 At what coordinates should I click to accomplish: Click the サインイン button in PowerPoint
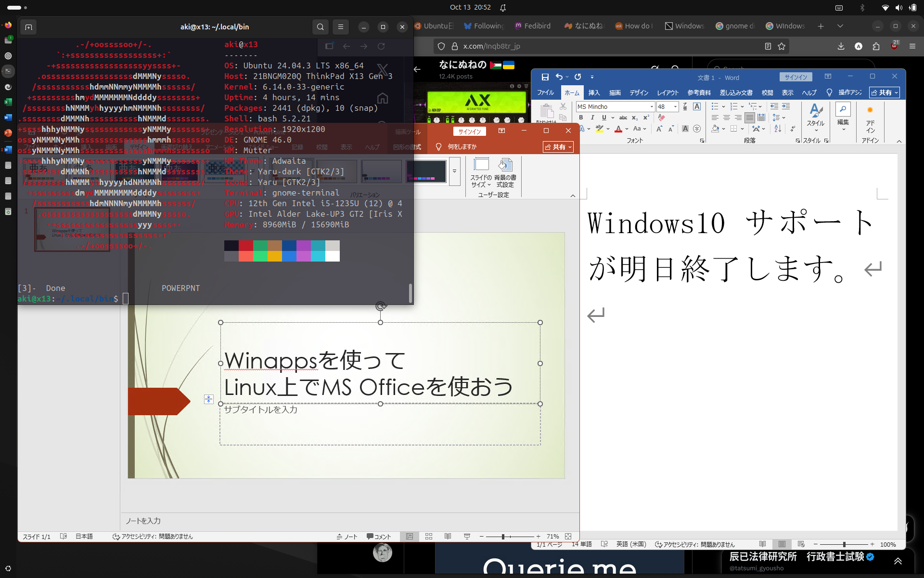click(469, 131)
